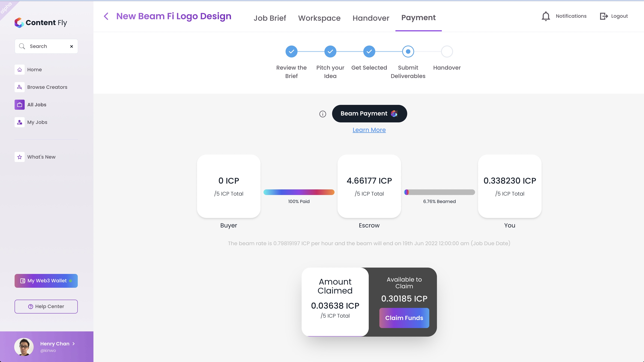Select the Handover step circle
Viewport: 644px width, 362px height.
tap(447, 52)
